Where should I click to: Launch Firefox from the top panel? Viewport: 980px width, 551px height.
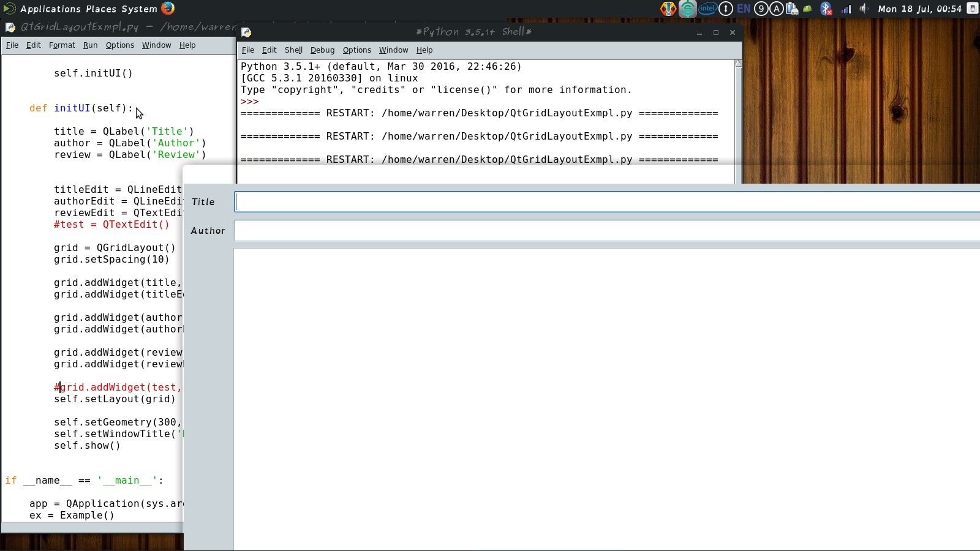tap(168, 8)
